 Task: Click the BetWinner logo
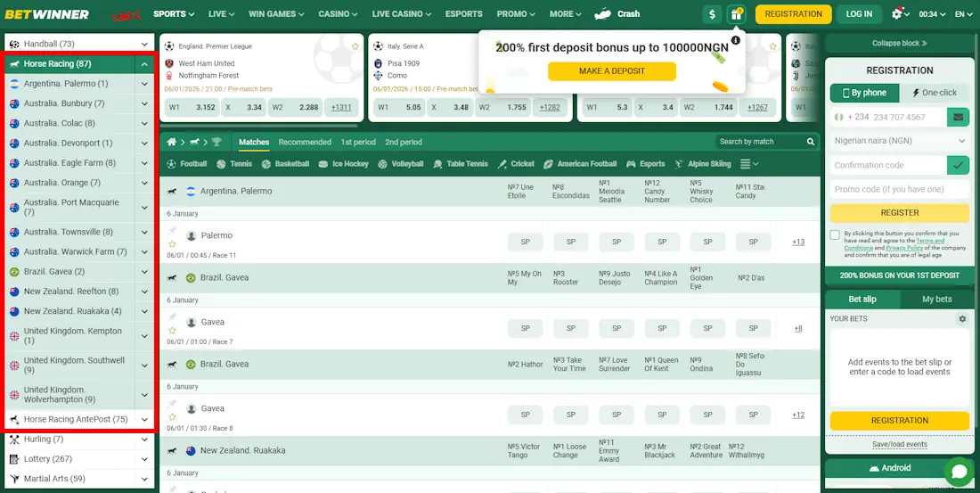(47, 13)
